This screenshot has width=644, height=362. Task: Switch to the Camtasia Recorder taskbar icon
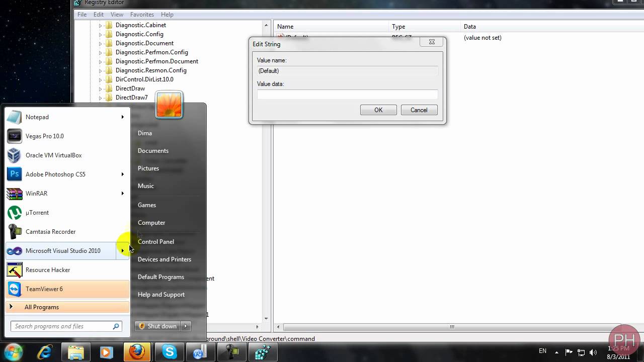pyautogui.click(x=231, y=352)
